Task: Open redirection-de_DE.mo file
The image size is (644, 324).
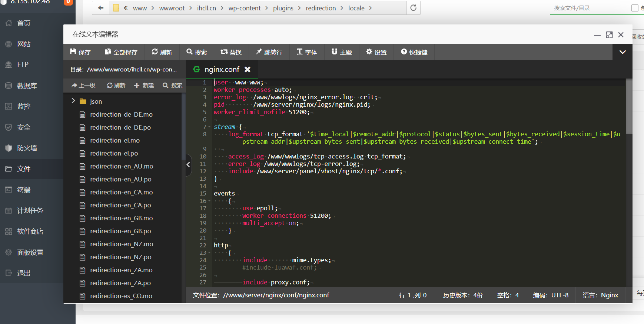Action: (121, 114)
